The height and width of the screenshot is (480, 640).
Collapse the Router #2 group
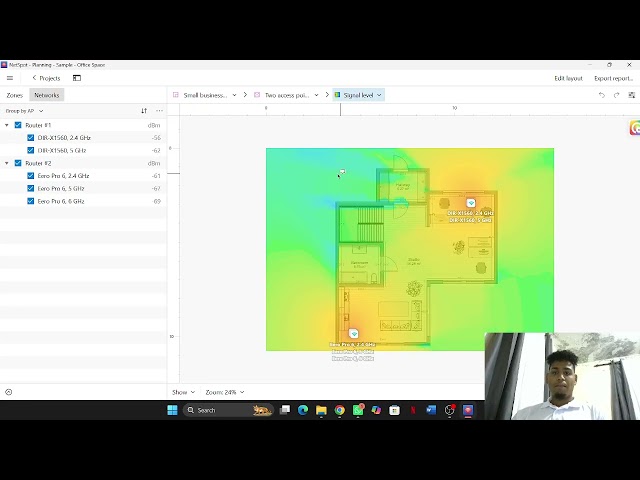coord(7,163)
